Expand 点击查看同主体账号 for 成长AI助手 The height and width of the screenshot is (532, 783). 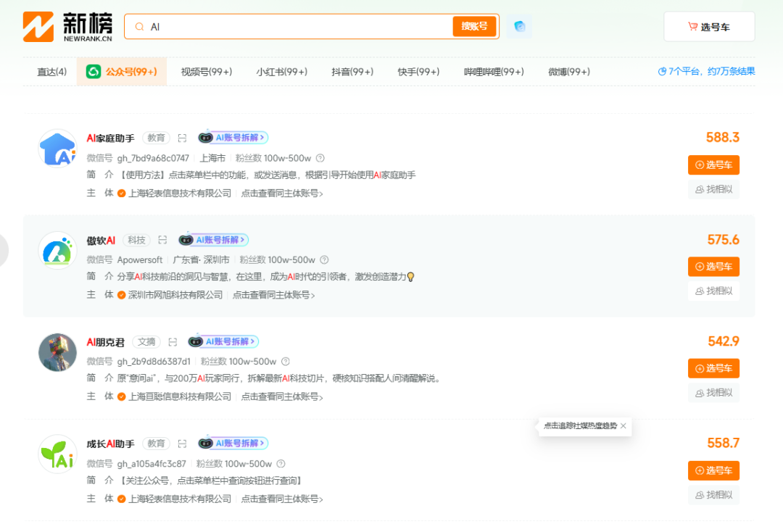point(282,499)
